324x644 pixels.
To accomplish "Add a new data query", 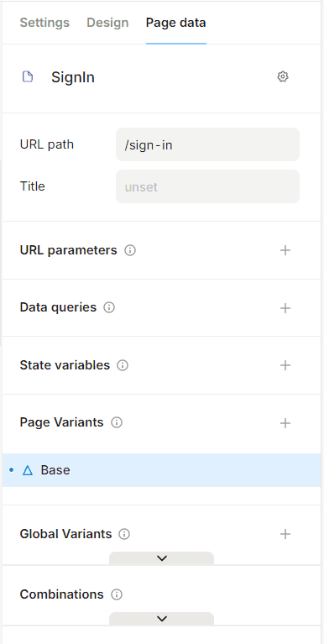I will [x=285, y=308].
